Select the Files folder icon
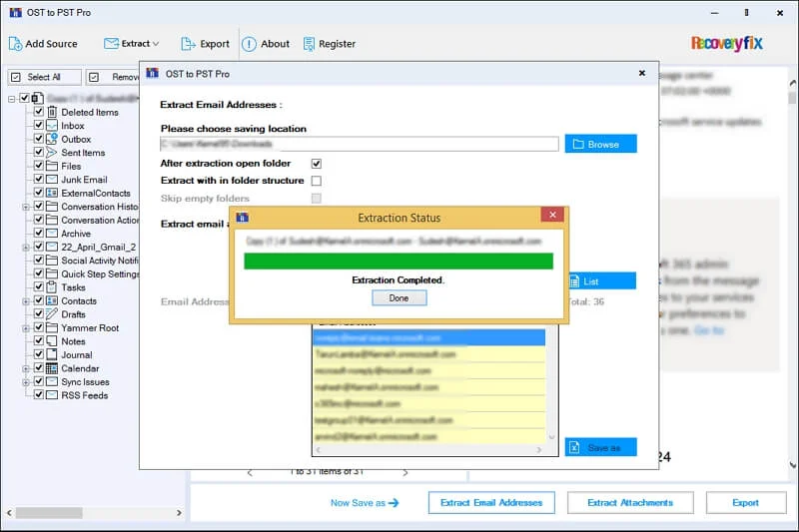The height and width of the screenshot is (532, 799). tap(52, 166)
